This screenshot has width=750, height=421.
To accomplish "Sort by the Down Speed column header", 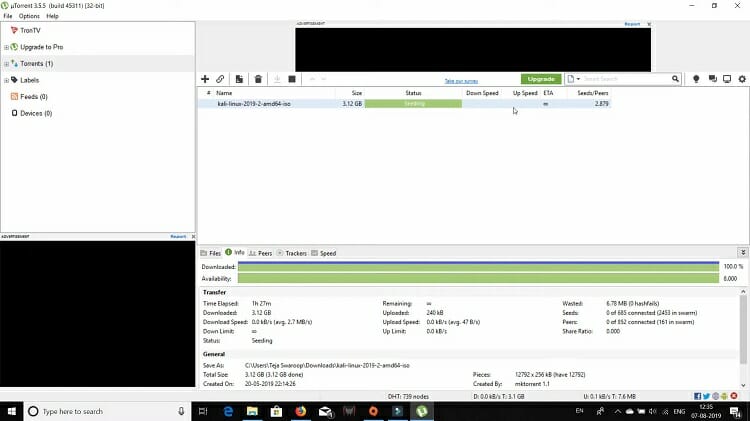I will point(482,93).
